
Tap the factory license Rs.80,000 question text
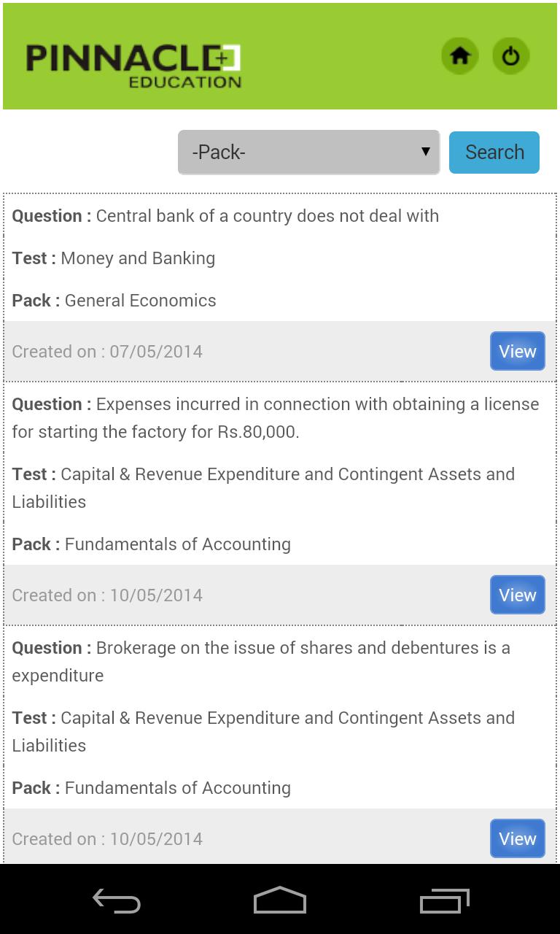pos(276,418)
